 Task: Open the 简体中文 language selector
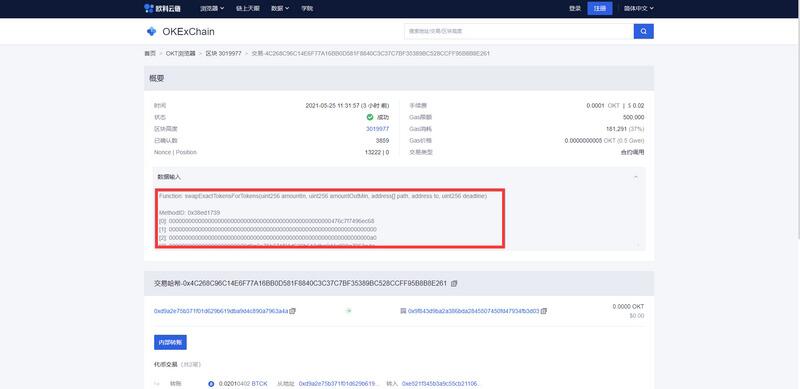click(638, 8)
